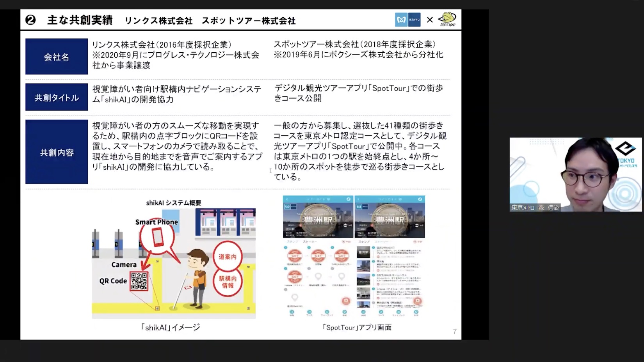Click the slide title 主な共創実績
644x362 pixels.
(80, 20)
